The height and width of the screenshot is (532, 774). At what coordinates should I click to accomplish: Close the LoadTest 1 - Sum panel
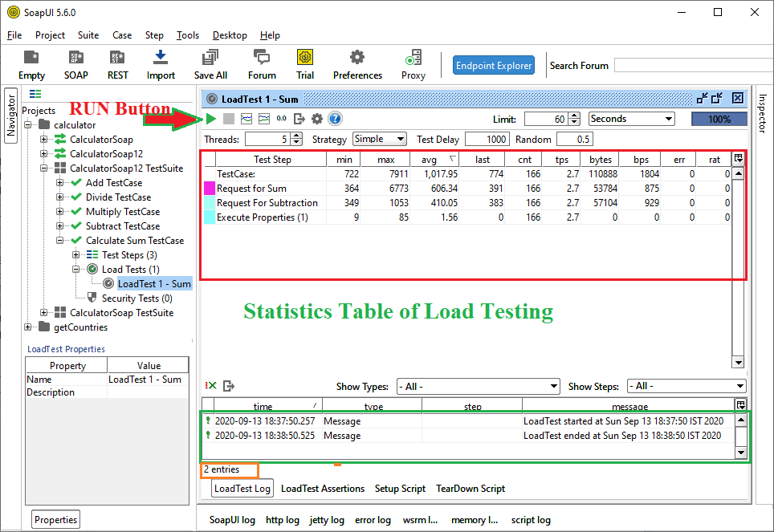point(738,98)
